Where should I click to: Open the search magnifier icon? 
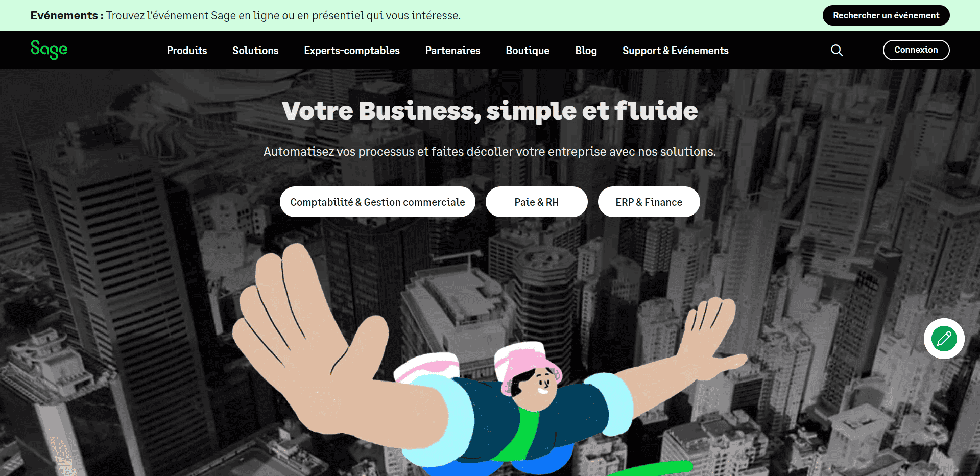click(836, 50)
